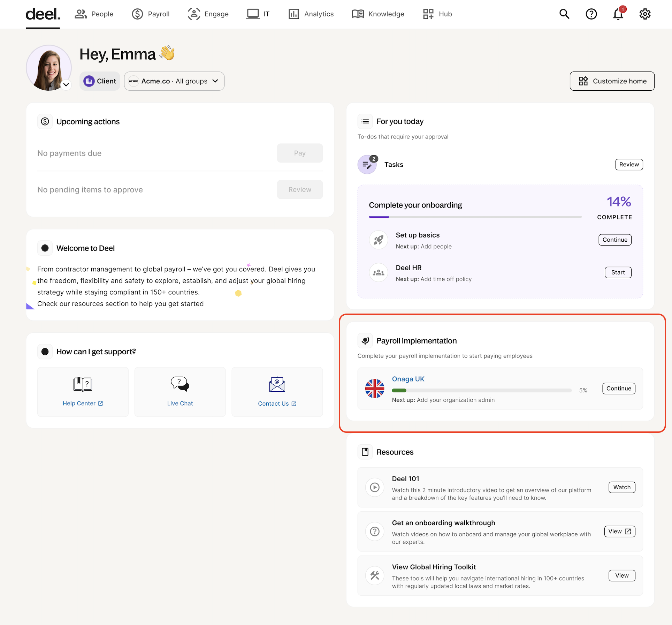Open the help question mark icon
Screen dimensions: 672x625
(x=591, y=14)
